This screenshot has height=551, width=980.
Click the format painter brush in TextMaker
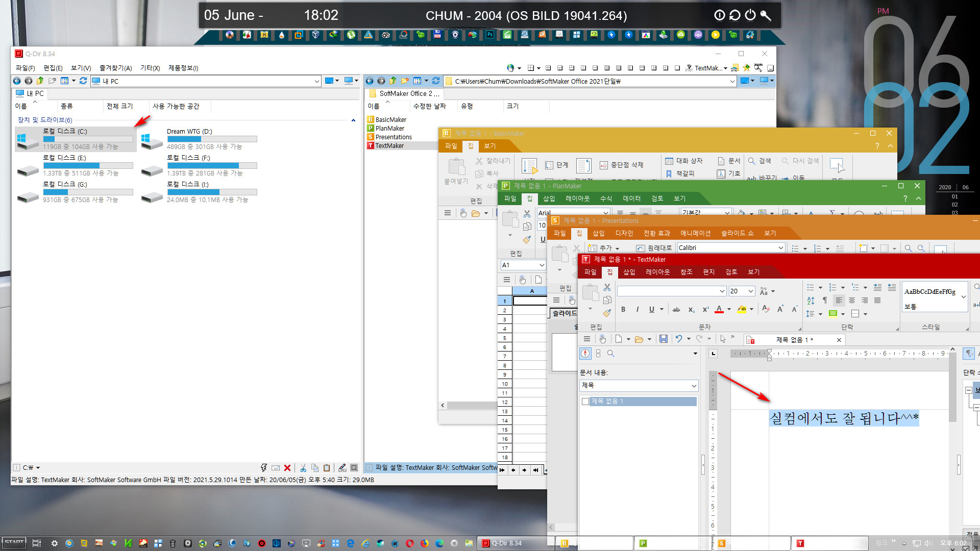pos(607,313)
